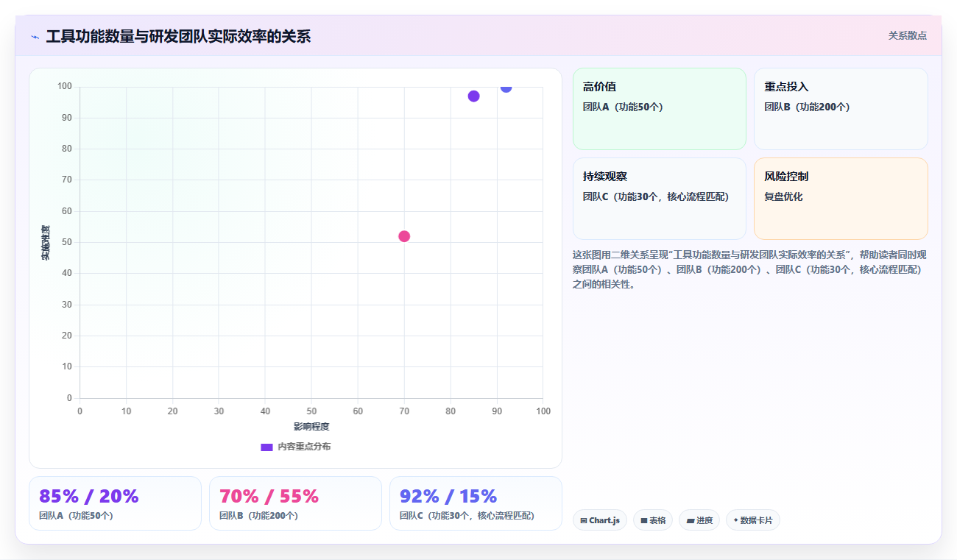
Task: Click 团队B（功能200个） label below 70% / 55%
Action: [258, 516]
